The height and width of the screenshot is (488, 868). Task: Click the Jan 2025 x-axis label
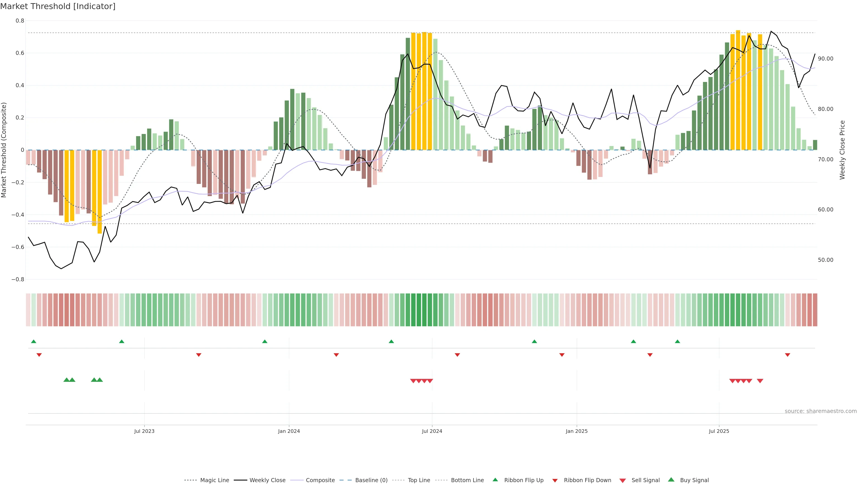click(x=577, y=431)
